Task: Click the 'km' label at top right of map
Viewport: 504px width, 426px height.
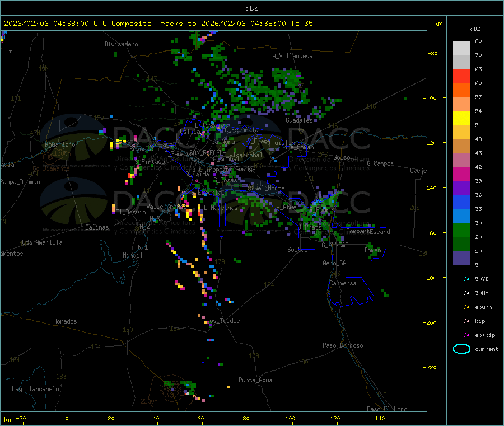Action: click(x=438, y=24)
